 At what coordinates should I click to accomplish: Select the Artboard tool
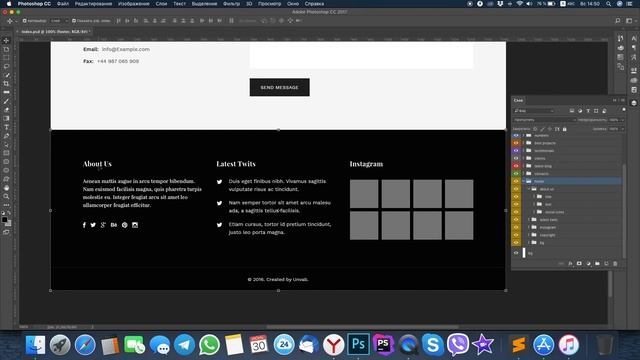pyautogui.click(x=6, y=49)
